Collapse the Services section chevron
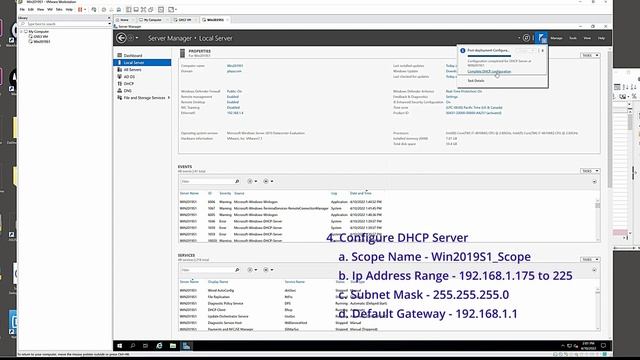640x360 pixels. (x=594, y=270)
